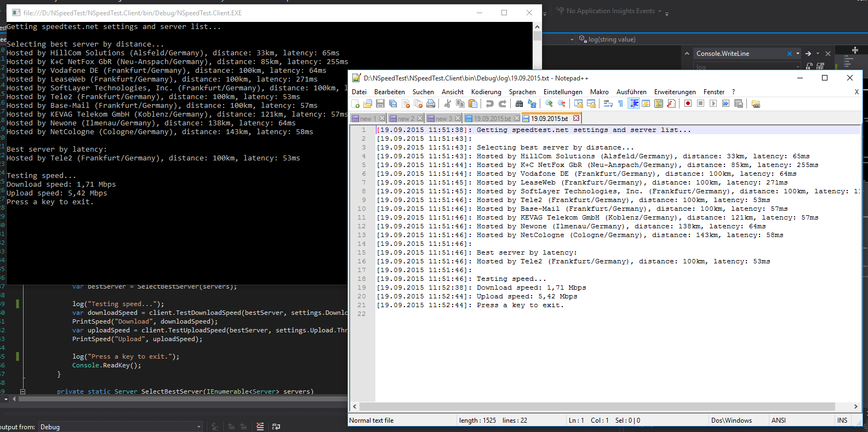
Task: Click the Zoom In magnifier icon
Action: 549,103
